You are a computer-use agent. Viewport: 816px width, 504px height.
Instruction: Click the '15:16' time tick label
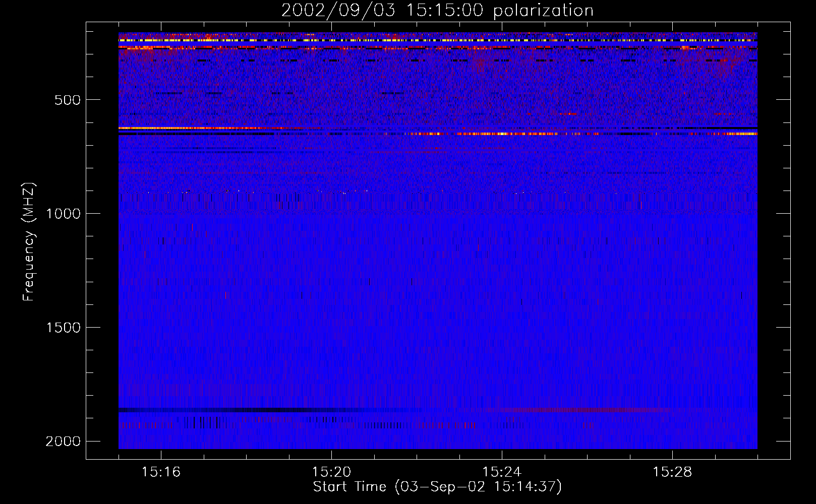[x=161, y=472]
